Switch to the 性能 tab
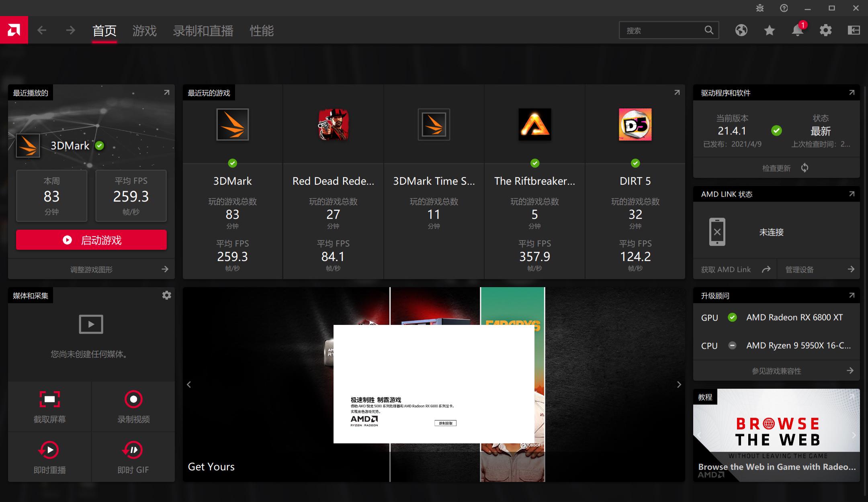 [x=262, y=30]
